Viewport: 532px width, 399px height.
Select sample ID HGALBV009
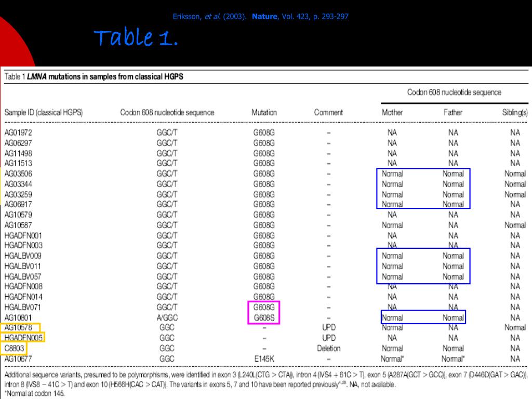[x=23, y=256]
